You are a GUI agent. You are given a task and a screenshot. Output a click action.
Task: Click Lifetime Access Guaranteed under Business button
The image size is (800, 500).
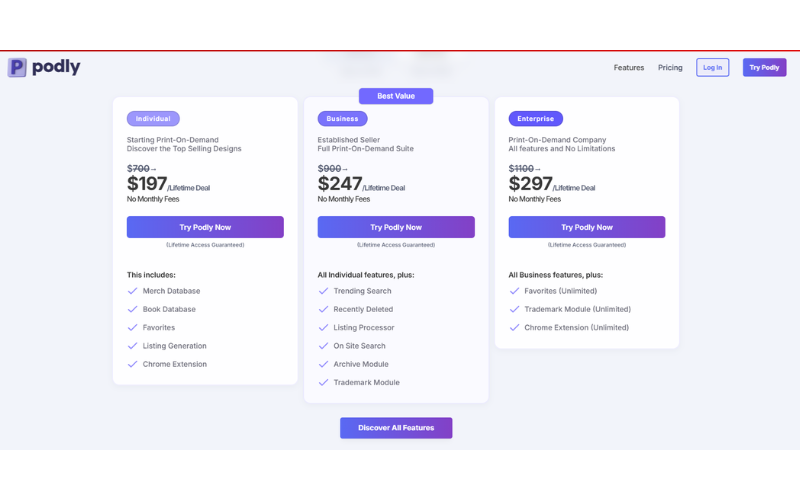[x=396, y=245]
